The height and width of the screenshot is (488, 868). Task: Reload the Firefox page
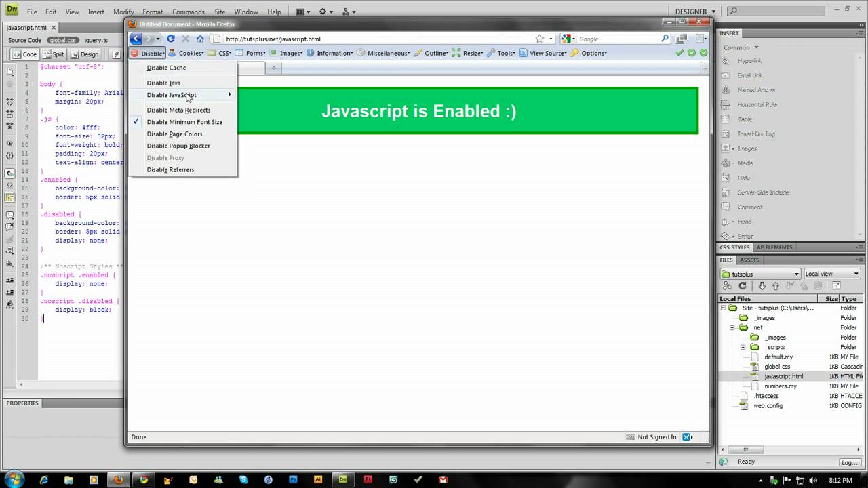(x=171, y=39)
